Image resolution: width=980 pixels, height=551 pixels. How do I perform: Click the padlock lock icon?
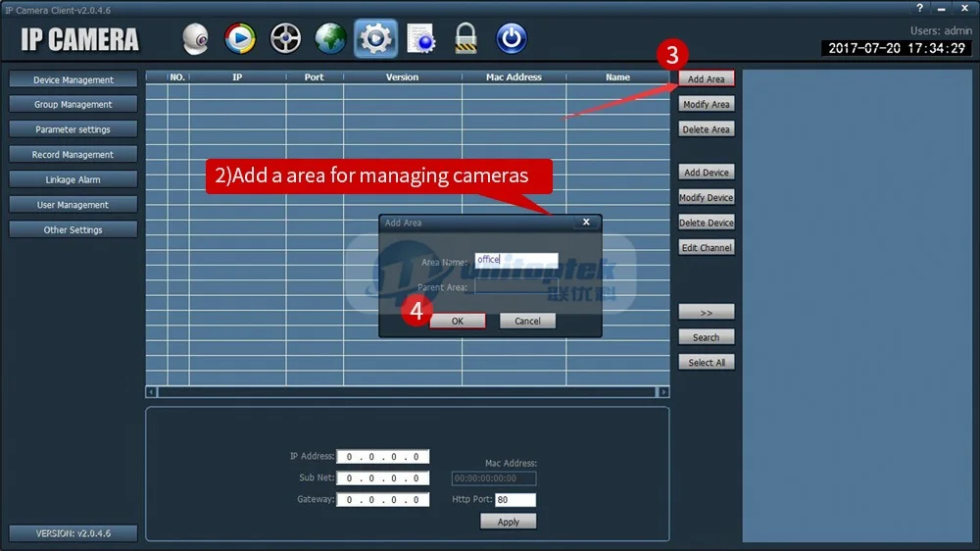click(x=466, y=39)
